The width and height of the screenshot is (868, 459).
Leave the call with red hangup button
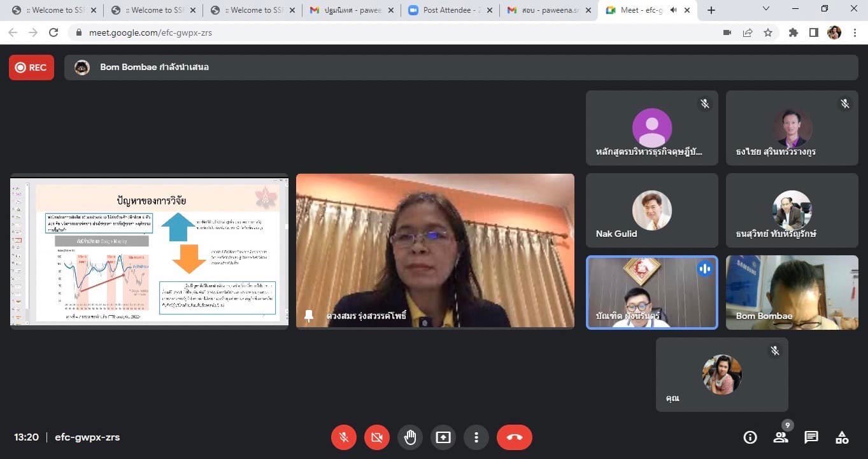(x=514, y=437)
